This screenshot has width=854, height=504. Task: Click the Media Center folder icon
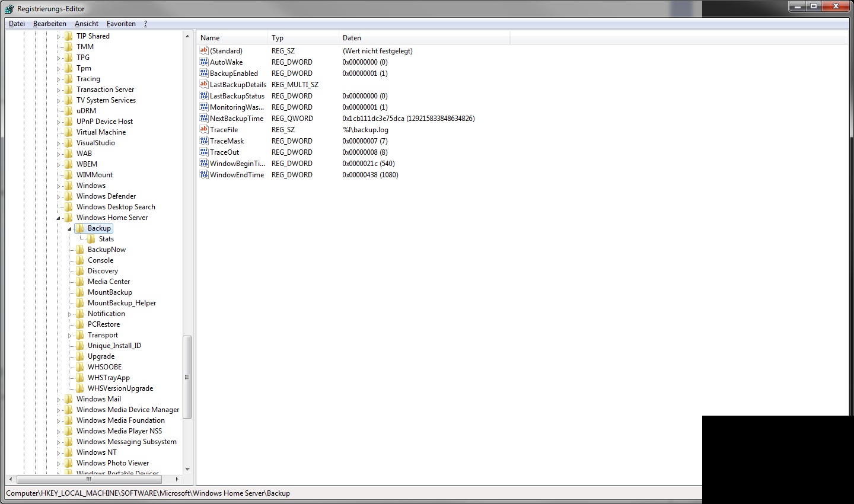coord(80,282)
